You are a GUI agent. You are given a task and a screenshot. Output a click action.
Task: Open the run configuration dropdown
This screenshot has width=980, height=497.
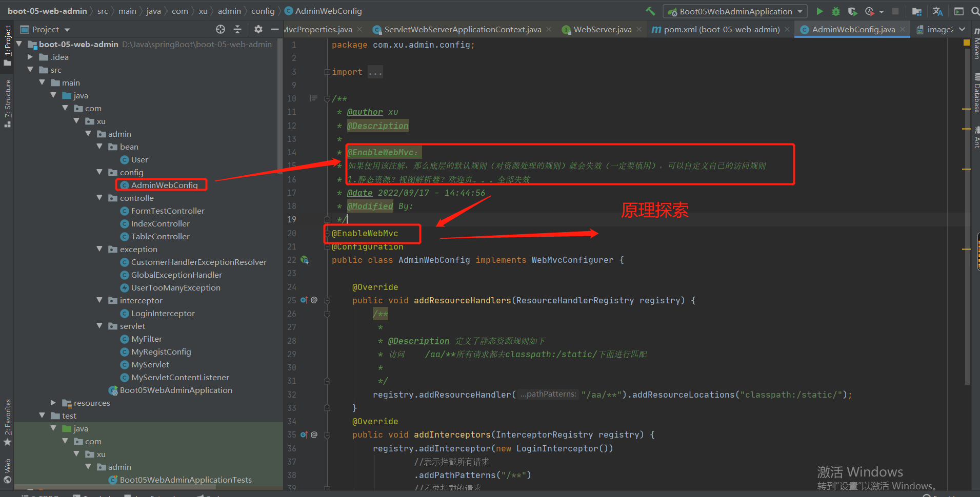tap(735, 11)
